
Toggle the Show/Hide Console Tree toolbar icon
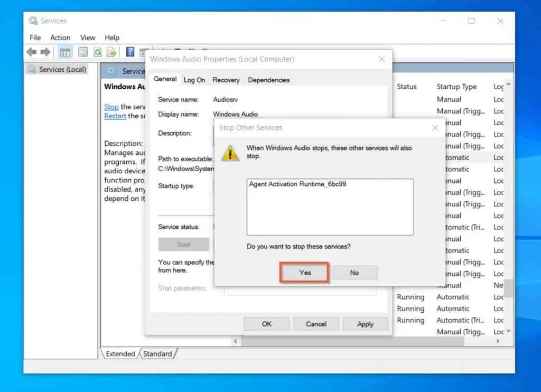[65, 52]
